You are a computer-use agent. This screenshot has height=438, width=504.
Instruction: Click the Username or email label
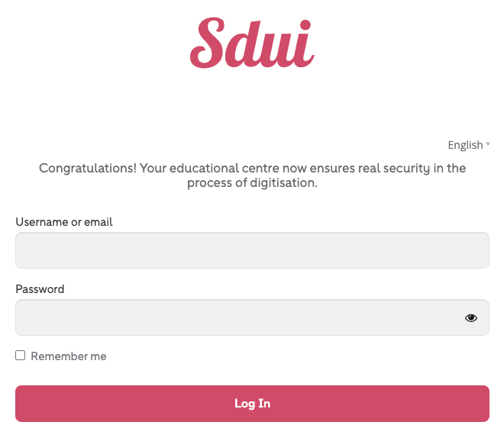(x=64, y=222)
